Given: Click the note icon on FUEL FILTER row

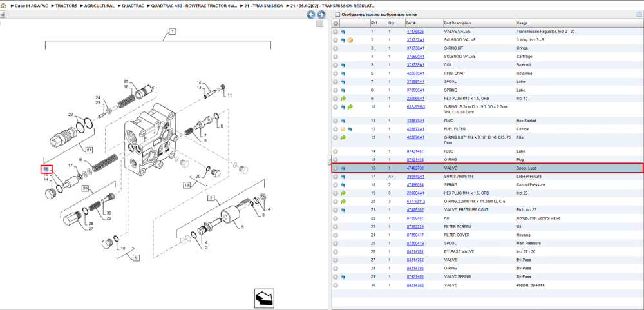Looking at the screenshot, I should click(343, 129).
